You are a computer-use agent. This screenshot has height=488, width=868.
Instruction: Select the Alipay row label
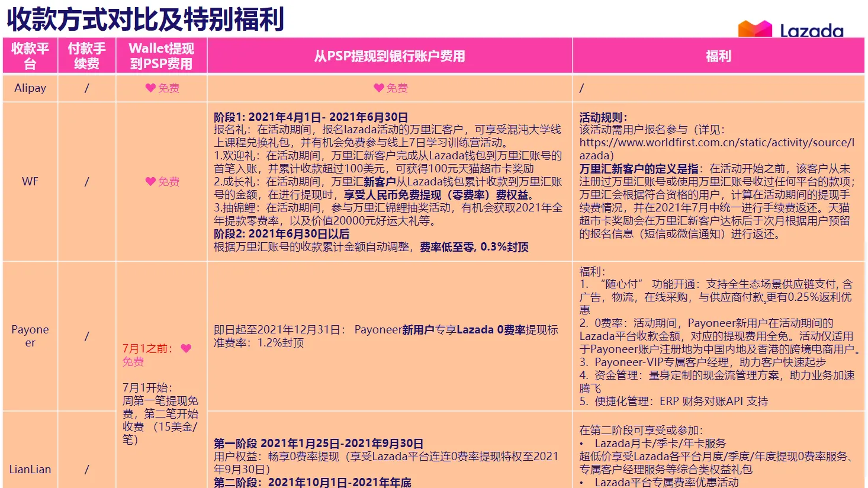30,88
